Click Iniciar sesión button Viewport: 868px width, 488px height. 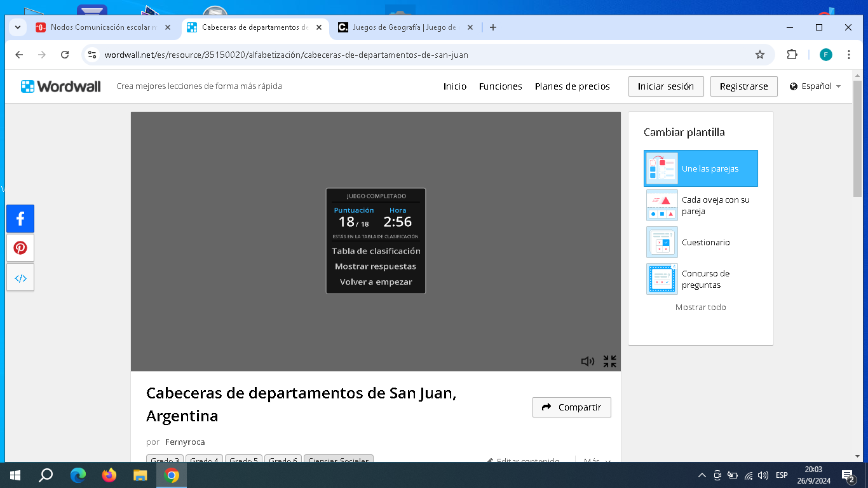(665, 86)
